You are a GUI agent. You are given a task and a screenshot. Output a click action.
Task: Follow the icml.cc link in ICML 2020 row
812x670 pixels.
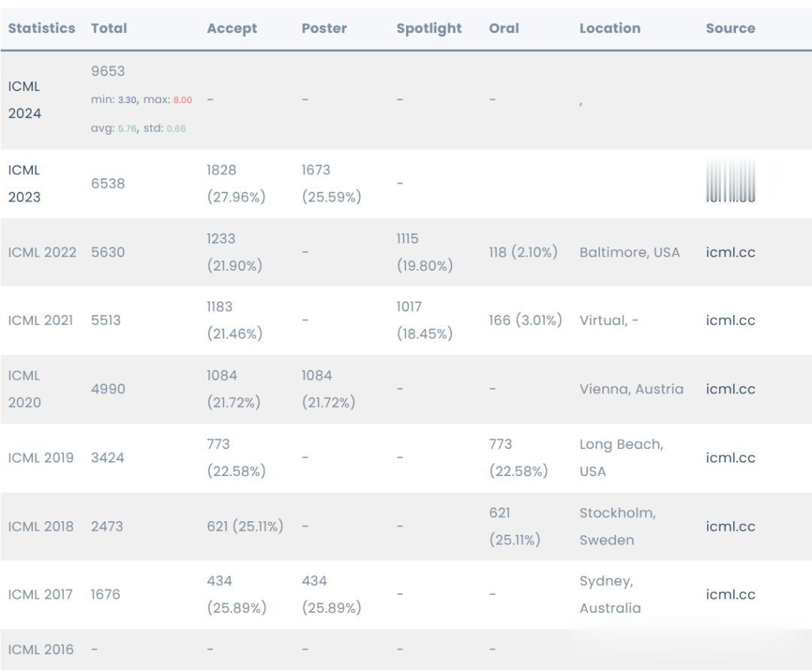coord(730,389)
